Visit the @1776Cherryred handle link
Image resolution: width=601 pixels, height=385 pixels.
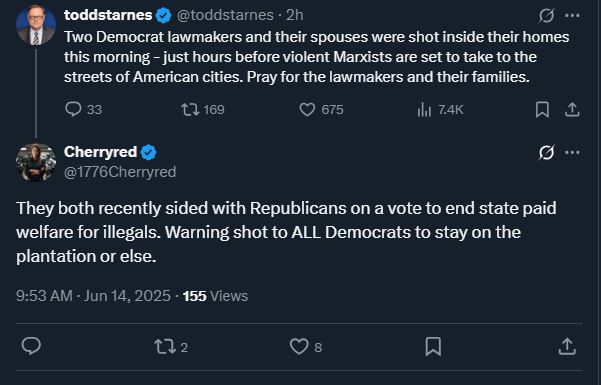click(x=120, y=172)
